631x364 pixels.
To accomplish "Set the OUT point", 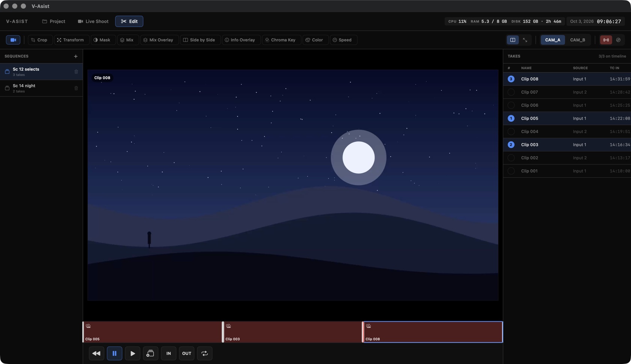I will pos(187,353).
